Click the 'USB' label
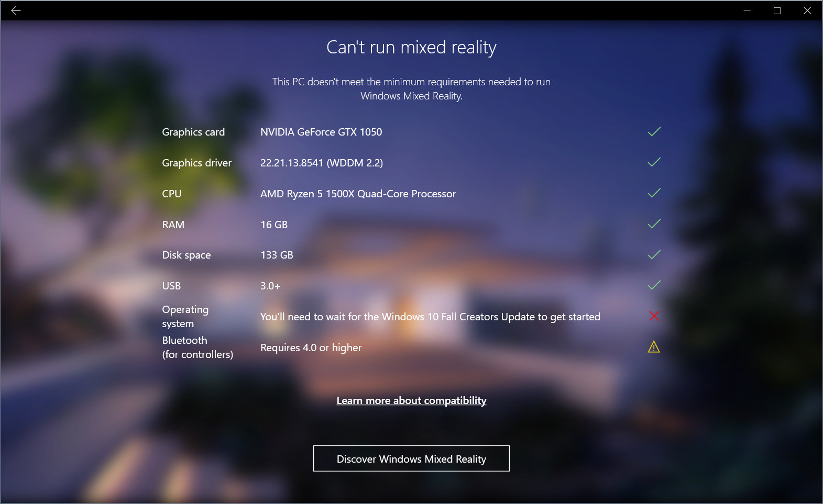The height and width of the screenshot is (504, 823). click(171, 286)
